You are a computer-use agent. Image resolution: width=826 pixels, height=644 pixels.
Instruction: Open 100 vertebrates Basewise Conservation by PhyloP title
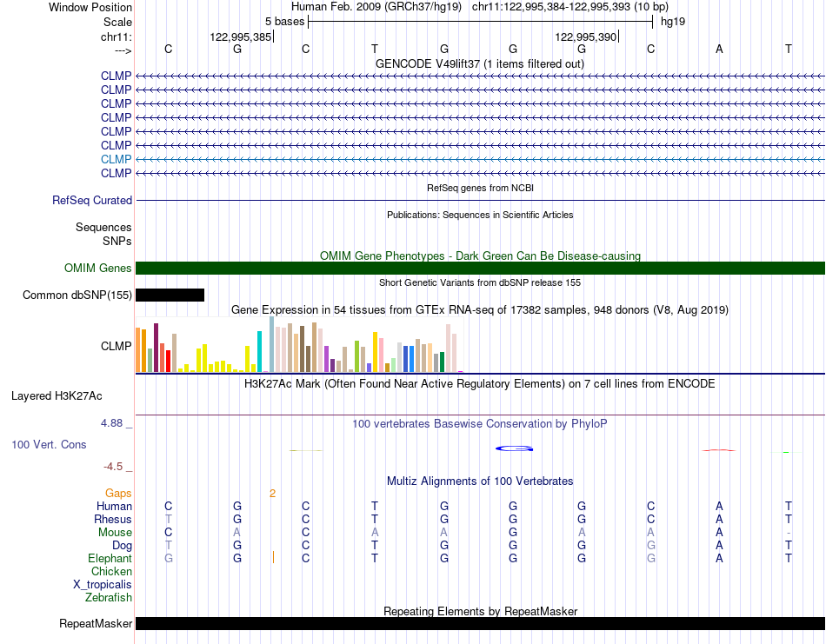pos(479,424)
